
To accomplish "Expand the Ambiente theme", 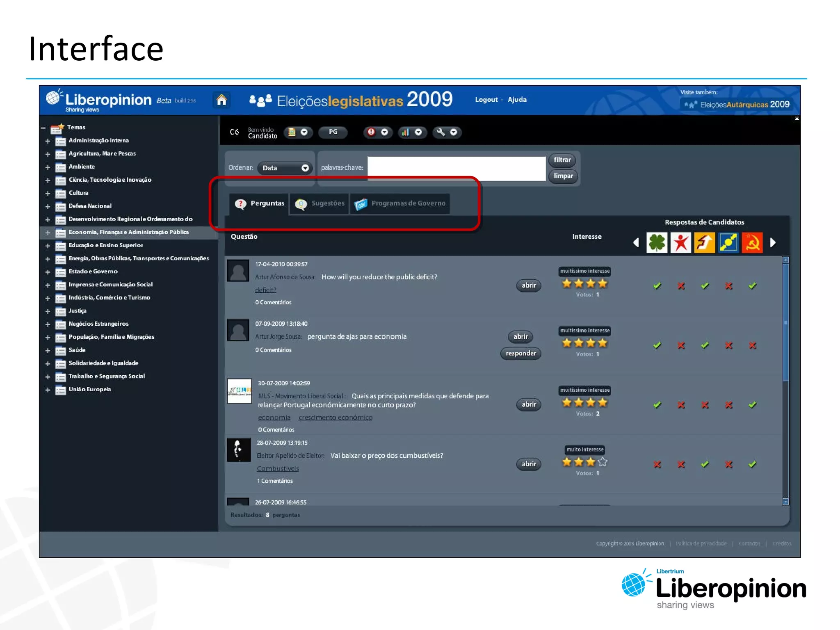I will pyautogui.click(x=48, y=167).
